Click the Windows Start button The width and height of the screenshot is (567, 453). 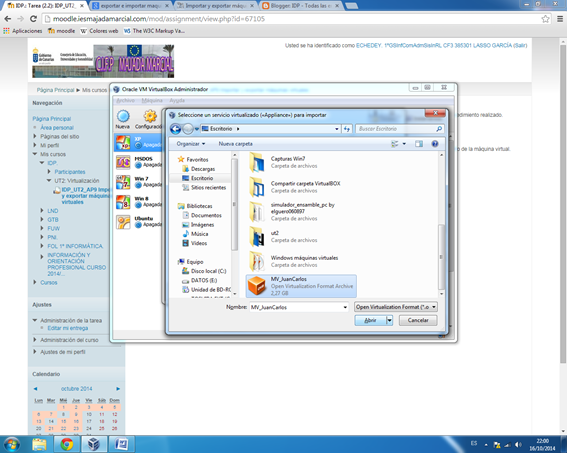click(11, 444)
